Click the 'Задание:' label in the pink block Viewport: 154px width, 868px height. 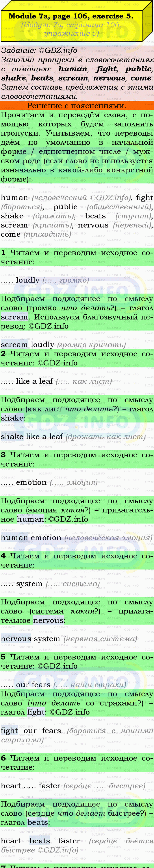pos(19,51)
